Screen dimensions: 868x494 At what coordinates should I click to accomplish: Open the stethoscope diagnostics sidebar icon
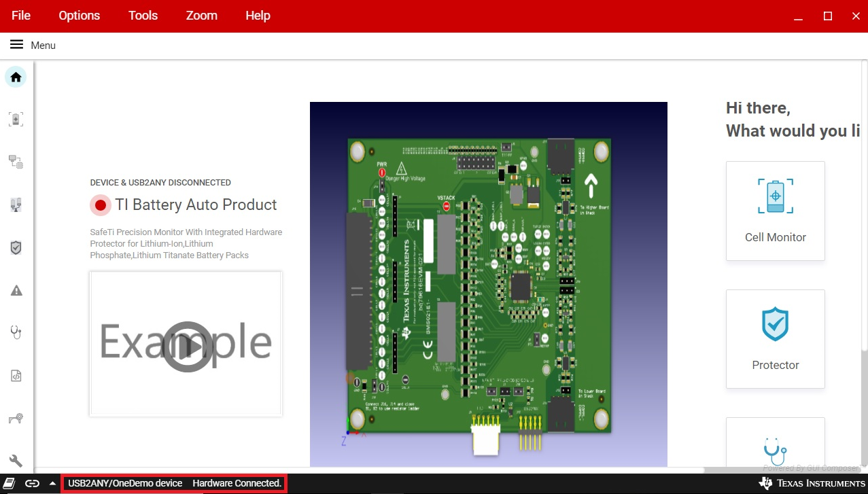(x=16, y=332)
